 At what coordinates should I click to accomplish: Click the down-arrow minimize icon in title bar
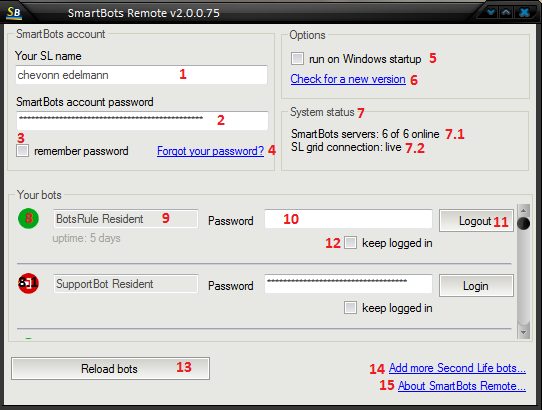[x=490, y=12]
